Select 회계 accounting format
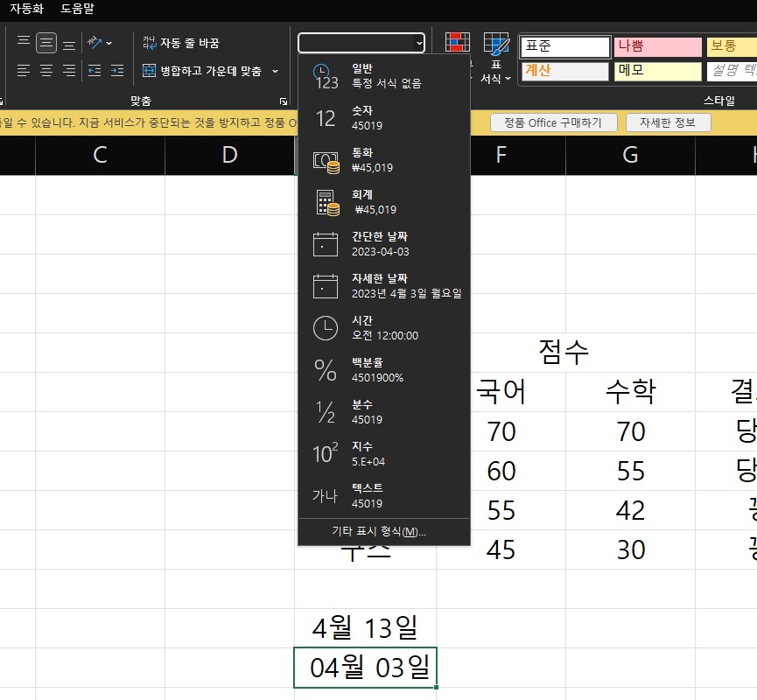 tap(384, 202)
